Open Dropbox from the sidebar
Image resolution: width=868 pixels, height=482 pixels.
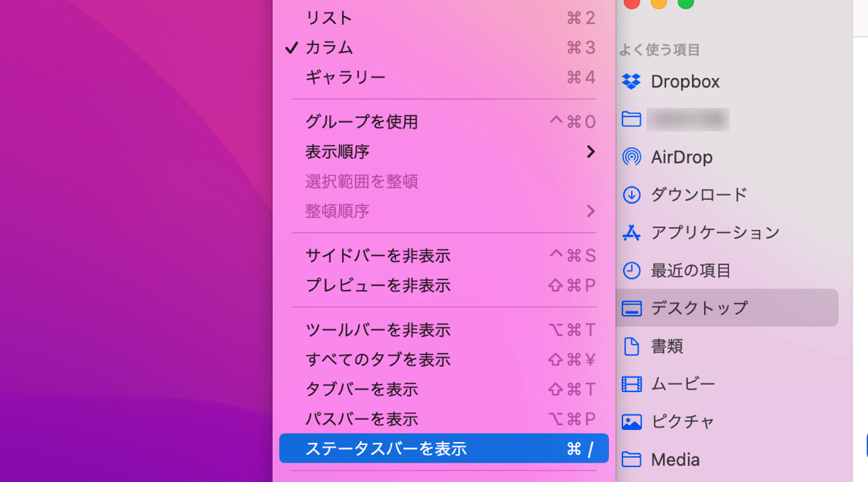685,81
